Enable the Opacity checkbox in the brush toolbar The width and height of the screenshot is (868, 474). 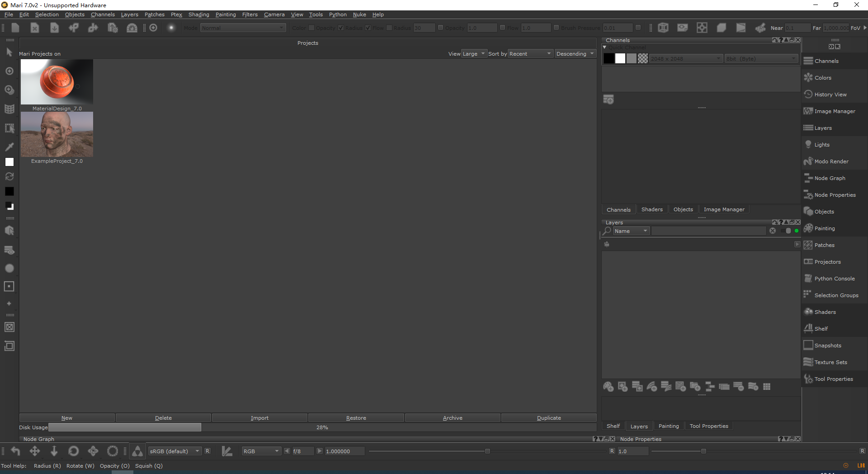(x=311, y=28)
